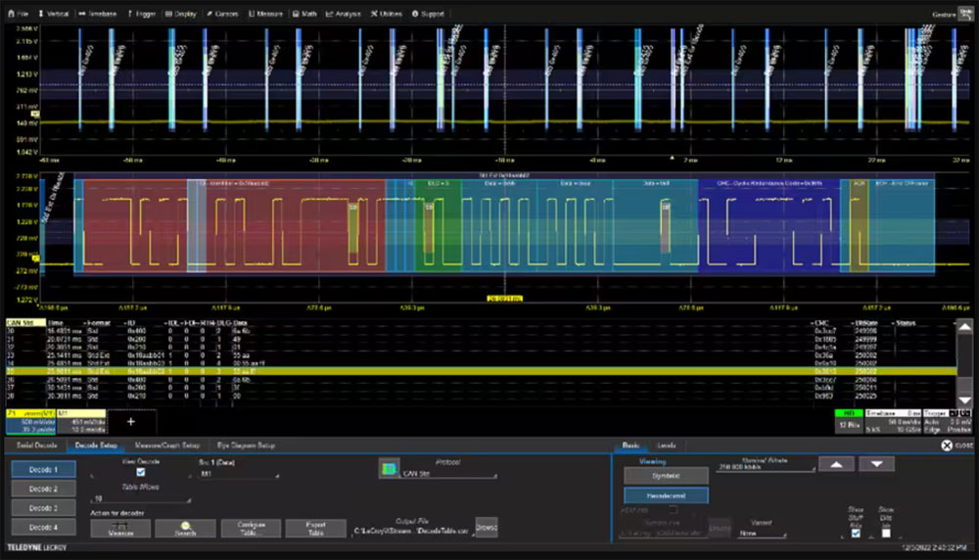Open the Measure action for decoder

click(x=120, y=528)
